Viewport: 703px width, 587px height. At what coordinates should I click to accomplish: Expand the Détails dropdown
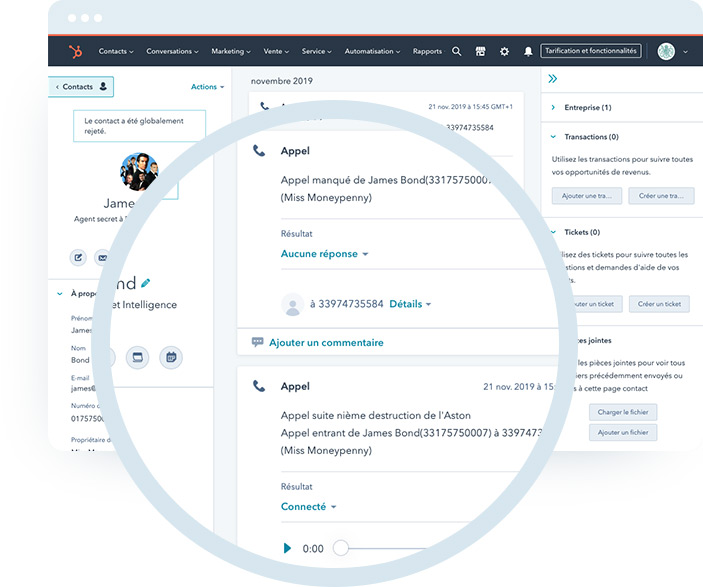410,304
